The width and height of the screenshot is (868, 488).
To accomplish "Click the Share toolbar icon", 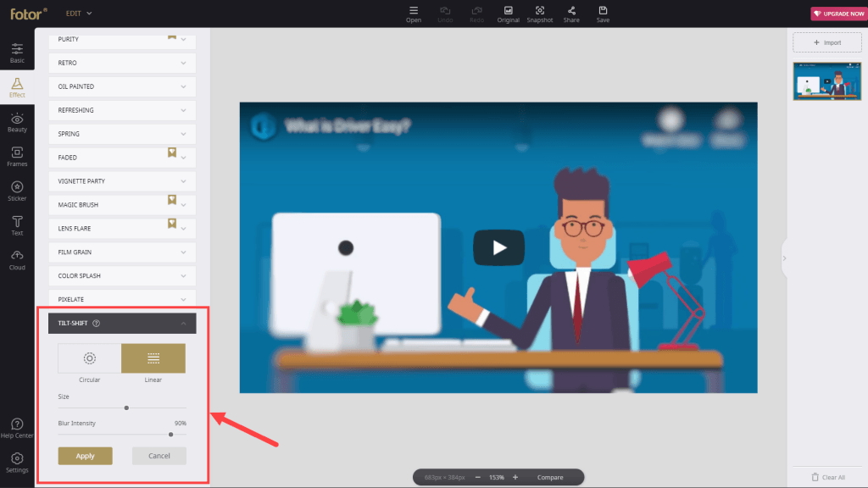I will pyautogui.click(x=571, y=14).
